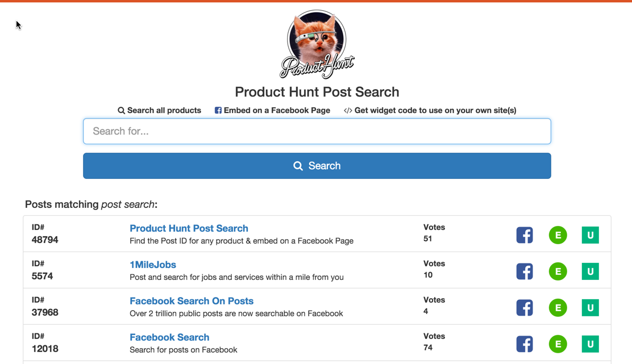Click the green E icon for Facebook Search row
This screenshot has height=364, width=632.
(558, 344)
